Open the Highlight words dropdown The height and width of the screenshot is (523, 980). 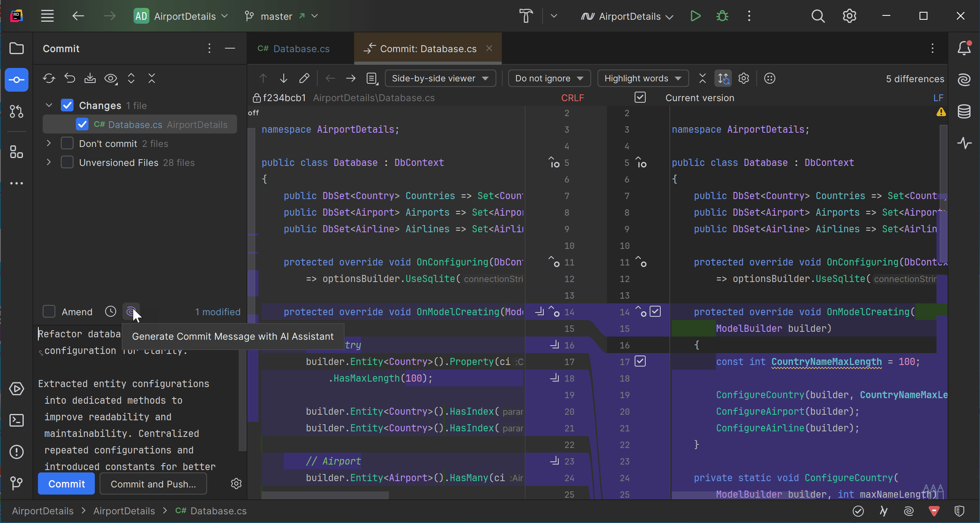643,78
